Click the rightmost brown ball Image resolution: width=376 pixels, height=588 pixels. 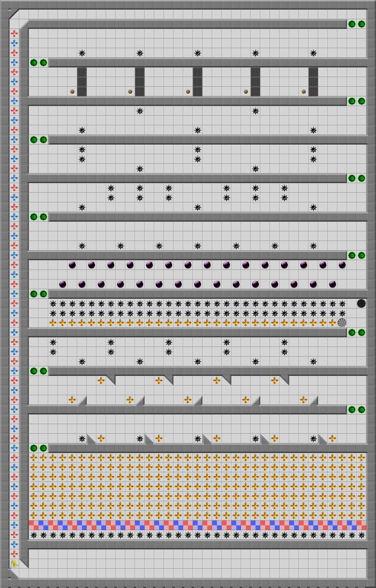303,92
